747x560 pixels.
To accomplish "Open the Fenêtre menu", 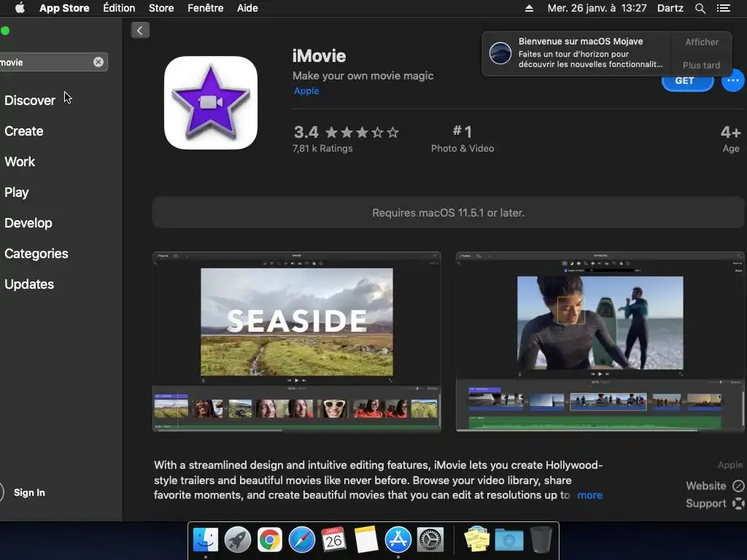I will coord(205,8).
